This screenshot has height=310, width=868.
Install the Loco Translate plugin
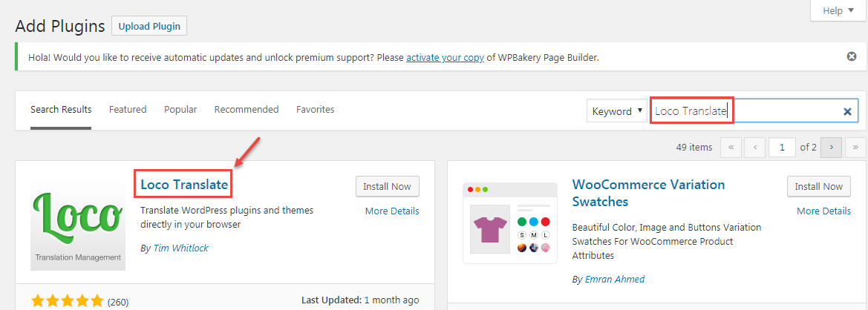(388, 187)
